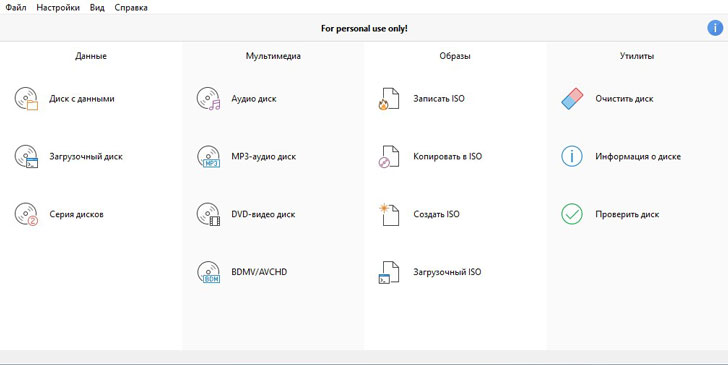
Task: Open the Файл menu
Action: (x=16, y=7)
